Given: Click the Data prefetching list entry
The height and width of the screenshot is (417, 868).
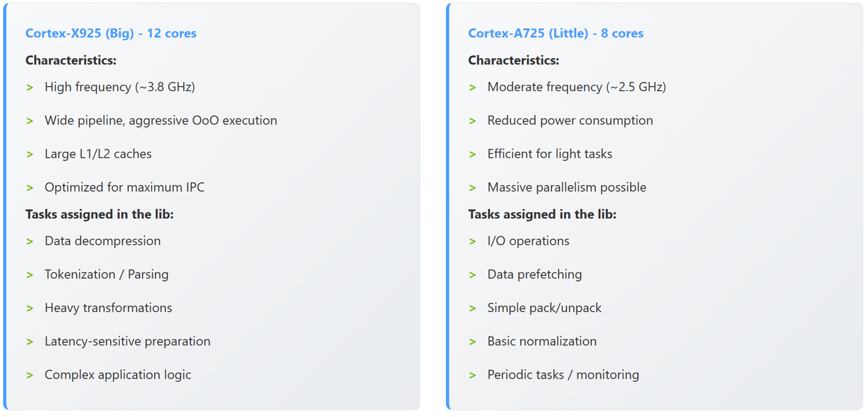Looking at the screenshot, I should 535,274.
